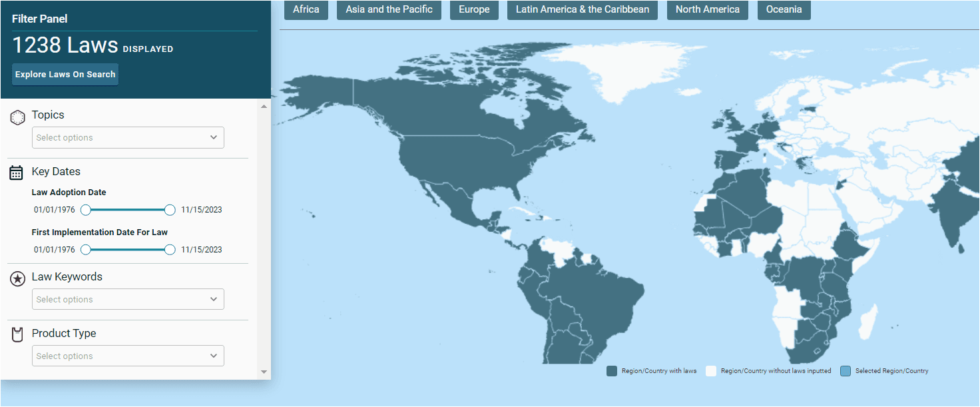
Task: Open the Topics select options dropdown
Action: (128, 138)
